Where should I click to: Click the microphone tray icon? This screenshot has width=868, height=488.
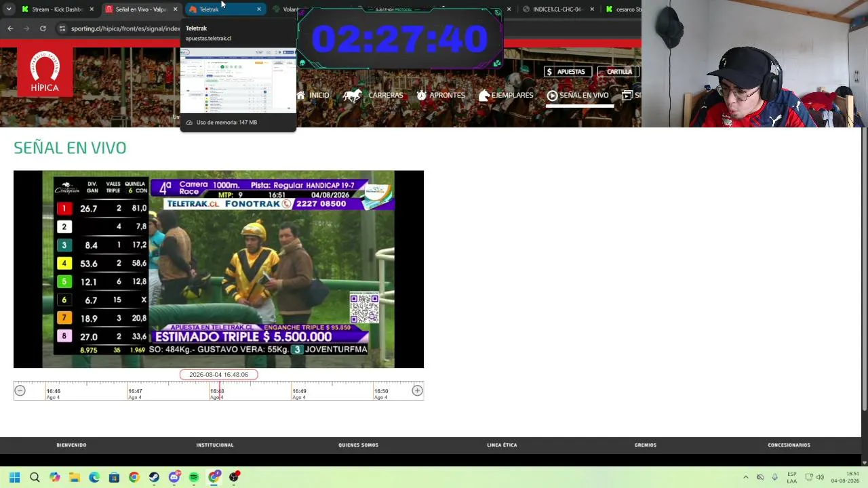(x=774, y=477)
